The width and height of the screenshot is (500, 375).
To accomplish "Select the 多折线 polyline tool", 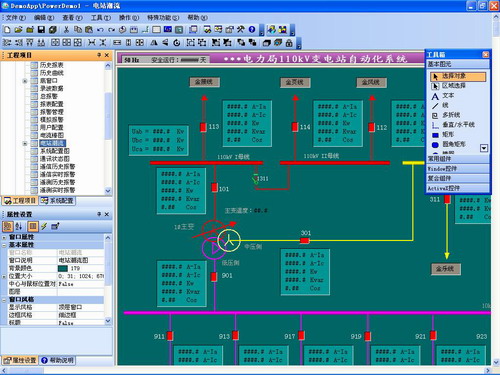I will (451, 115).
